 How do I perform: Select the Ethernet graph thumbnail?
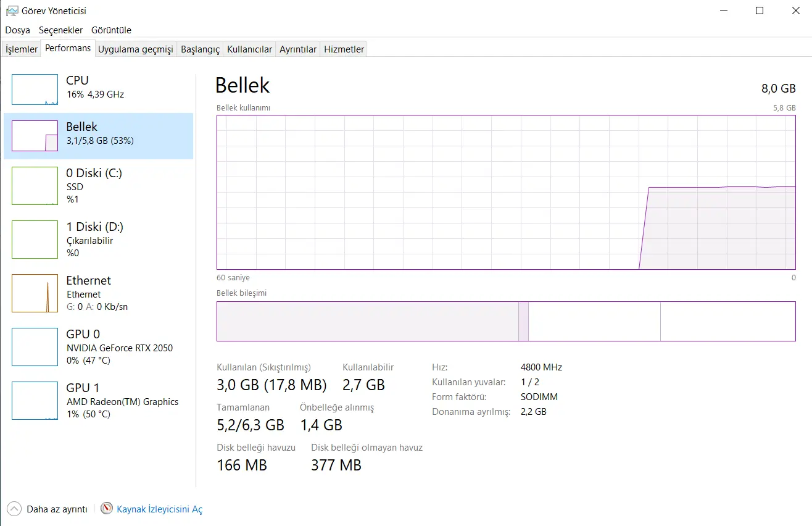pyautogui.click(x=35, y=293)
